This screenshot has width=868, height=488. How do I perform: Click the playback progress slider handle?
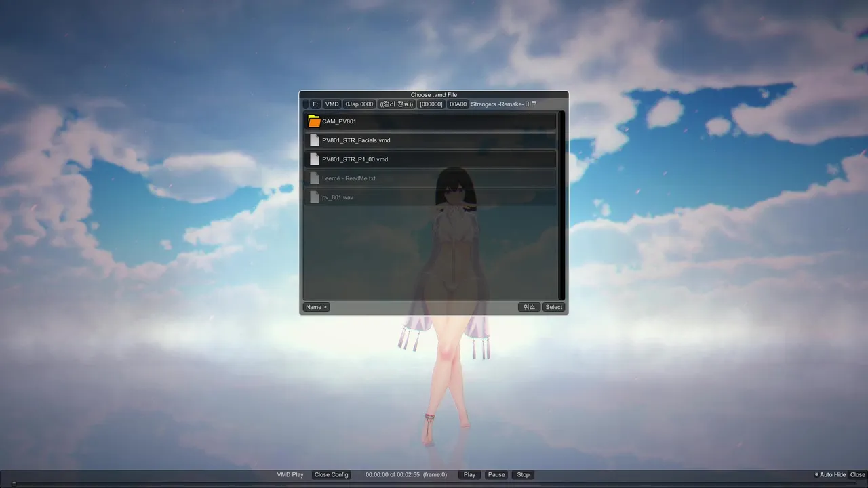point(14,484)
